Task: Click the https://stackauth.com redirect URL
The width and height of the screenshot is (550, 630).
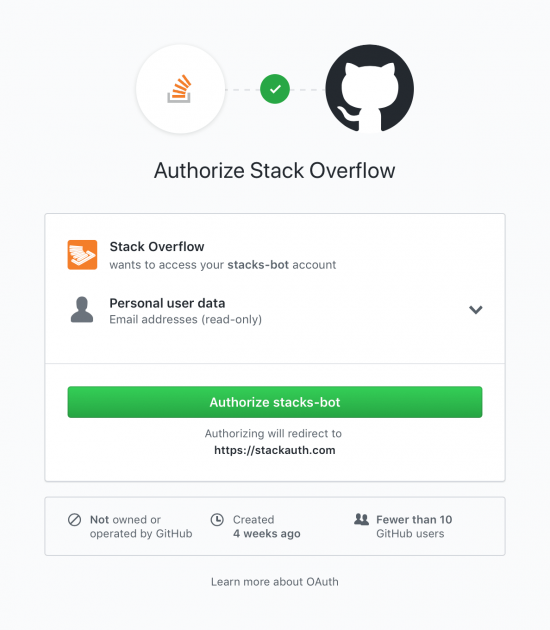Action: click(275, 450)
